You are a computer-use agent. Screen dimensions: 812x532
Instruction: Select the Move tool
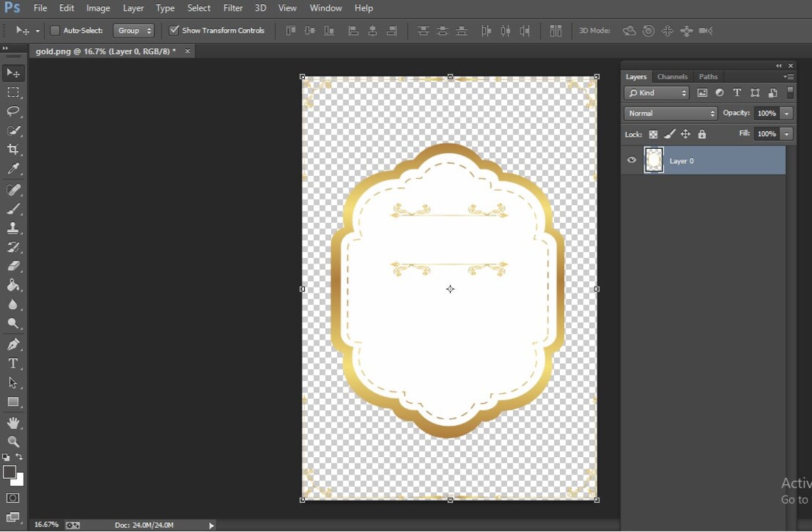(14, 73)
